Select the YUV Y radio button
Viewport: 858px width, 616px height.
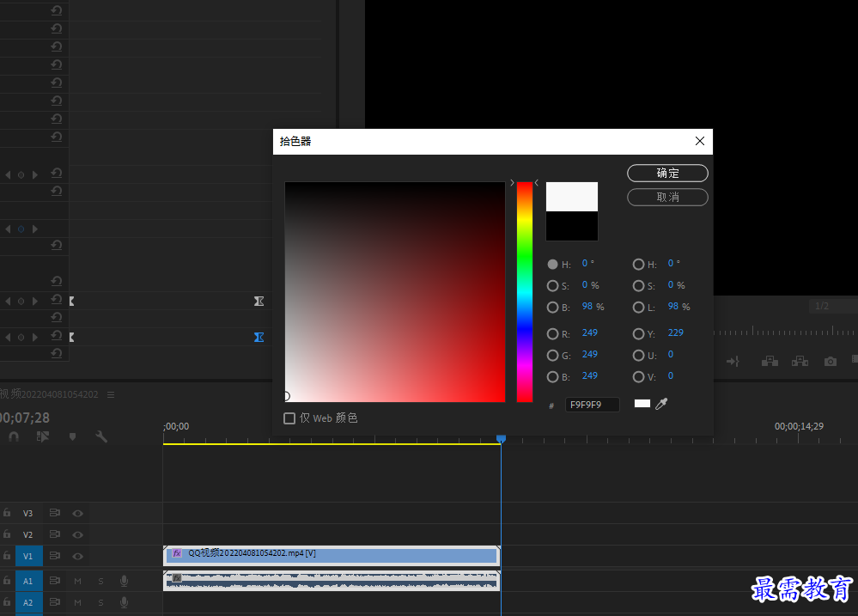pos(639,333)
